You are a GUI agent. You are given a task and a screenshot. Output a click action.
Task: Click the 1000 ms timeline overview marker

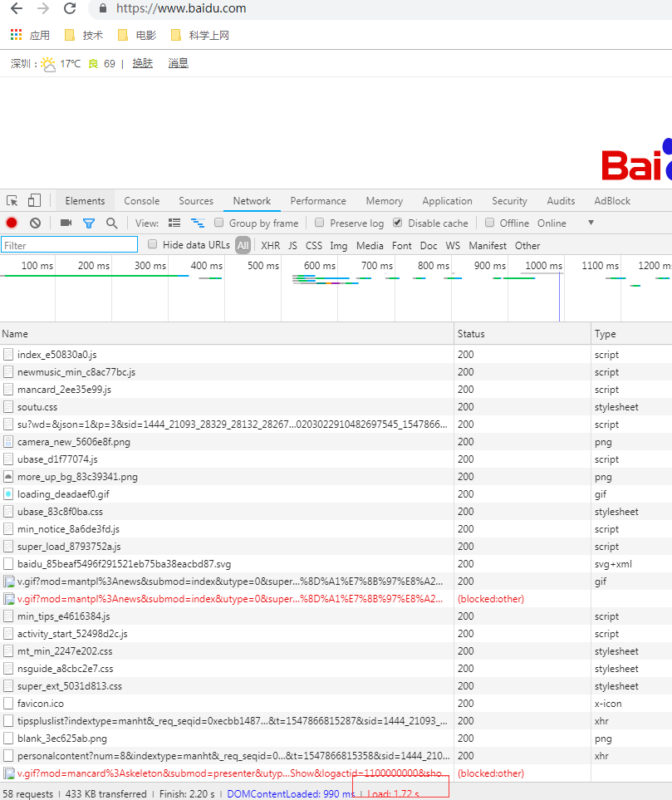click(x=543, y=265)
